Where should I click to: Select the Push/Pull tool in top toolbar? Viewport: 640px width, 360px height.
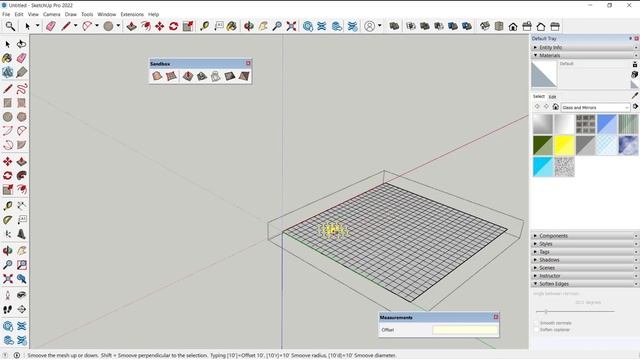[131, 26]
